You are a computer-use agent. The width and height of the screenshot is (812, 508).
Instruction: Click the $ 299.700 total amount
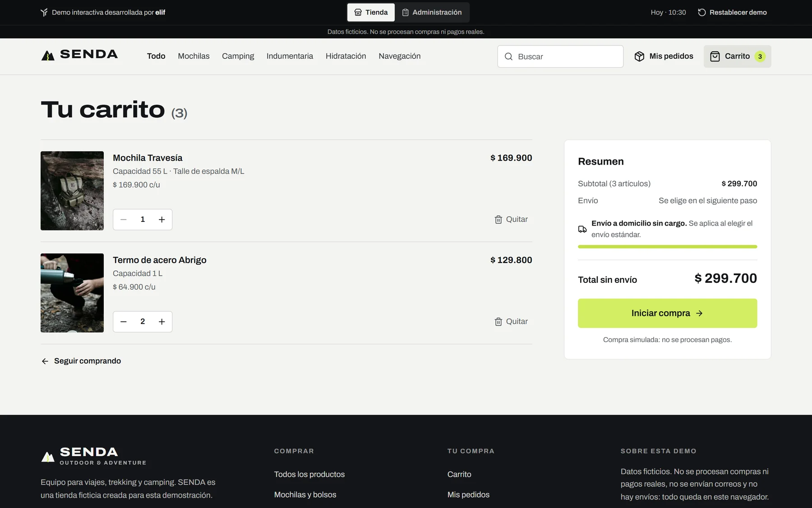click(726, 278)
